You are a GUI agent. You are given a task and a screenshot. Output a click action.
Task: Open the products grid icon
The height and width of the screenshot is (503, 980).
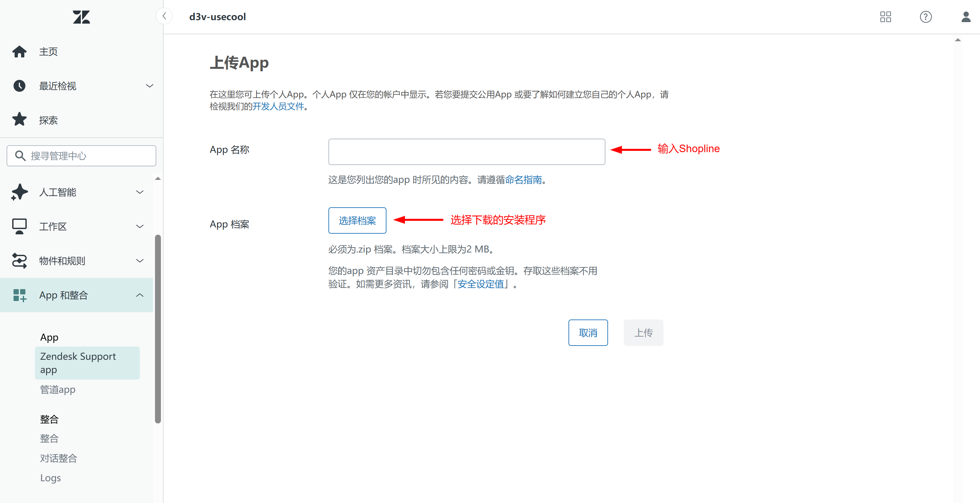click(x=885, y=17)
